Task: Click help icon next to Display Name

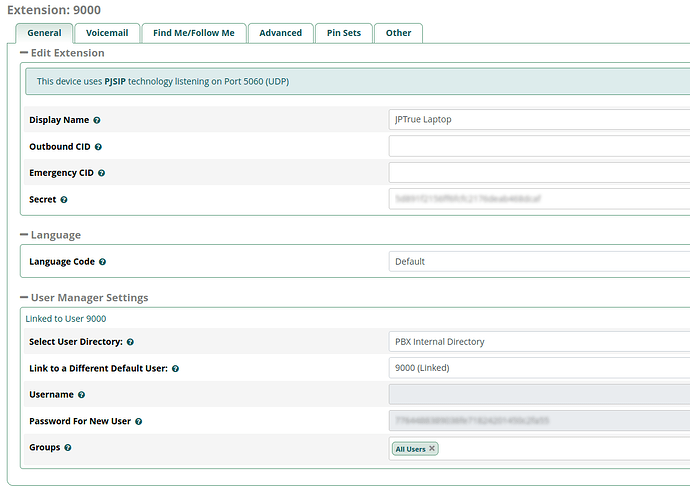Action: [97, 120]
